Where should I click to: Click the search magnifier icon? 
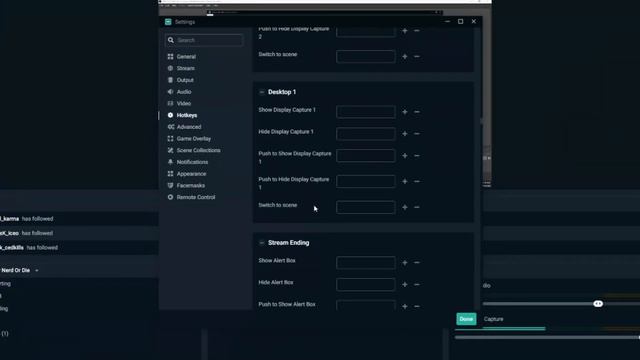[x=171, y=40]
